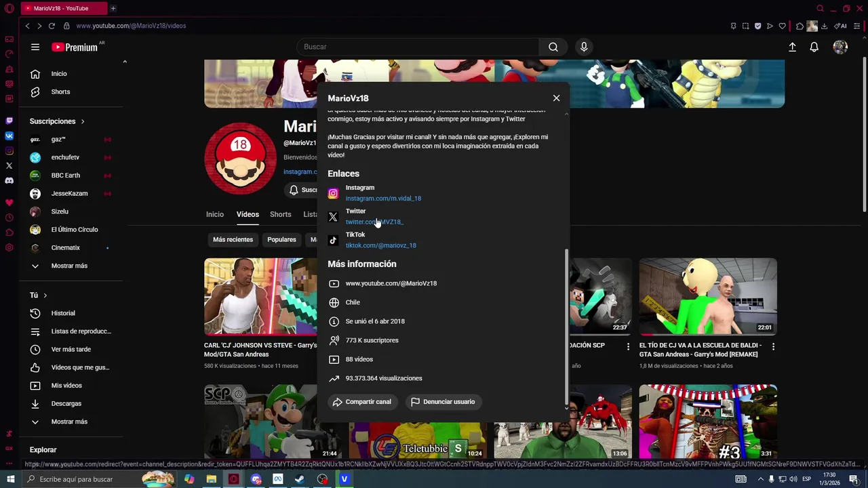Open the Opera easy setup sliders icon
Viewport: 868px width, 488px height.
point(856,26)
